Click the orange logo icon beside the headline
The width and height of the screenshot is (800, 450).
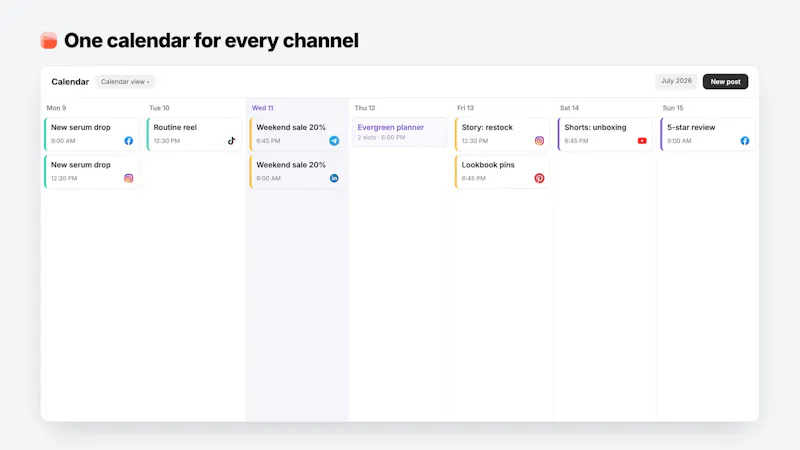49,41
